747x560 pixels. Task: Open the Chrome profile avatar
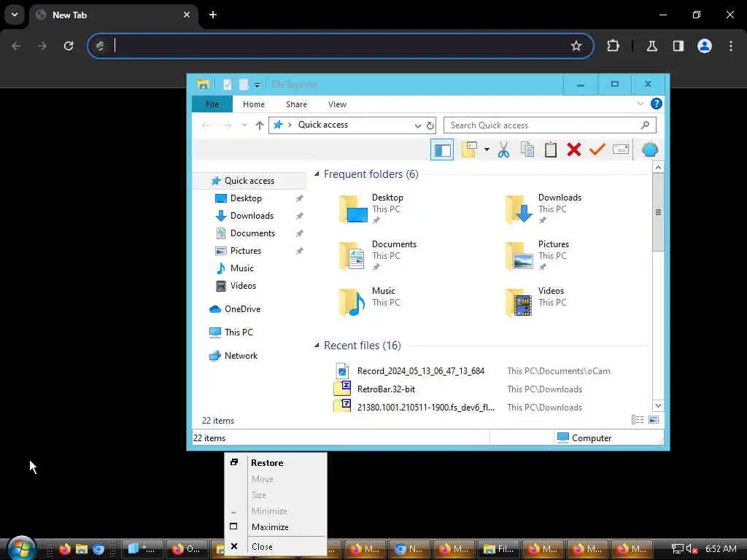[705, 46]
